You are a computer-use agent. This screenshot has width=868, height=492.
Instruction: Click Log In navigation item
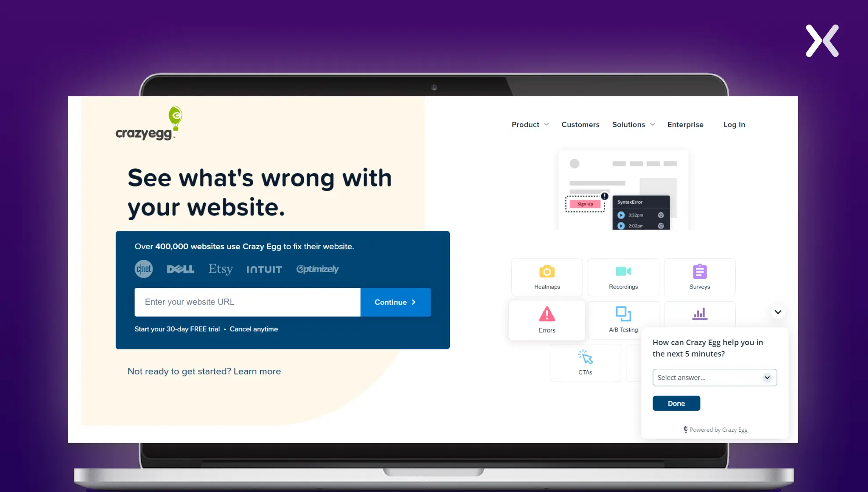(734, 124)
